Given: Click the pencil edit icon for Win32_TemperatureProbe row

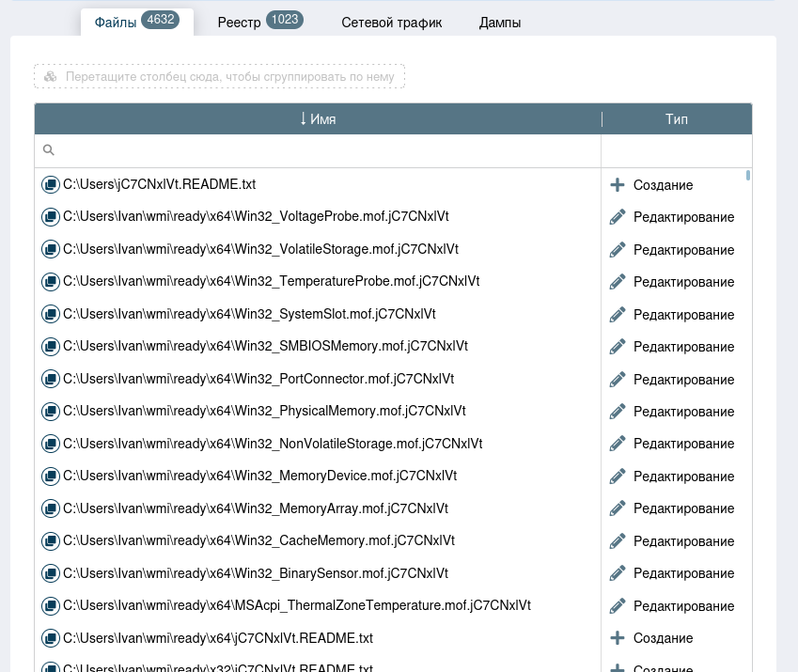Looking at the screenshot, I should coord(618,282).
